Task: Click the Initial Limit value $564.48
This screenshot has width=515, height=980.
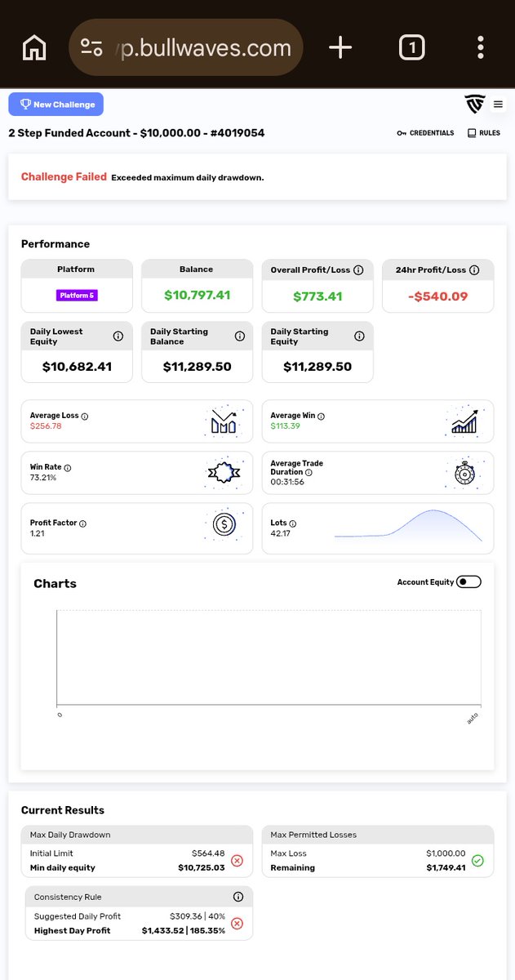Action: coord(208,853)
